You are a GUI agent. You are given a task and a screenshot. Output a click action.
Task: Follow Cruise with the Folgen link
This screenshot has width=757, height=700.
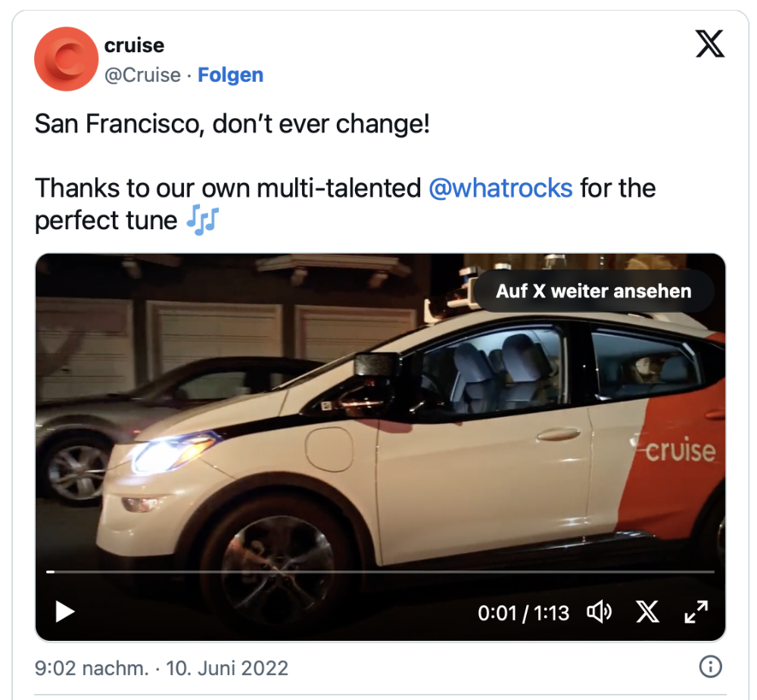click(230, 75)
